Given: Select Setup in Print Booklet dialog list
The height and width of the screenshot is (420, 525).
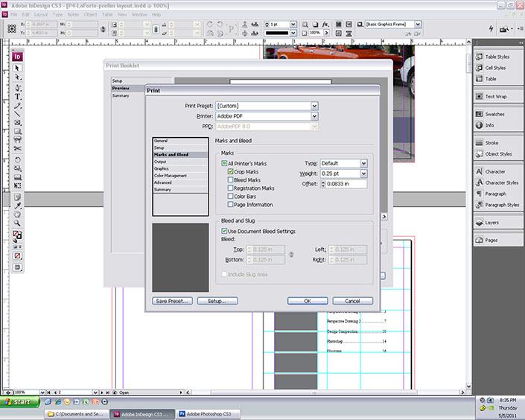Looking at the screenshot, I should coord(141,80).
